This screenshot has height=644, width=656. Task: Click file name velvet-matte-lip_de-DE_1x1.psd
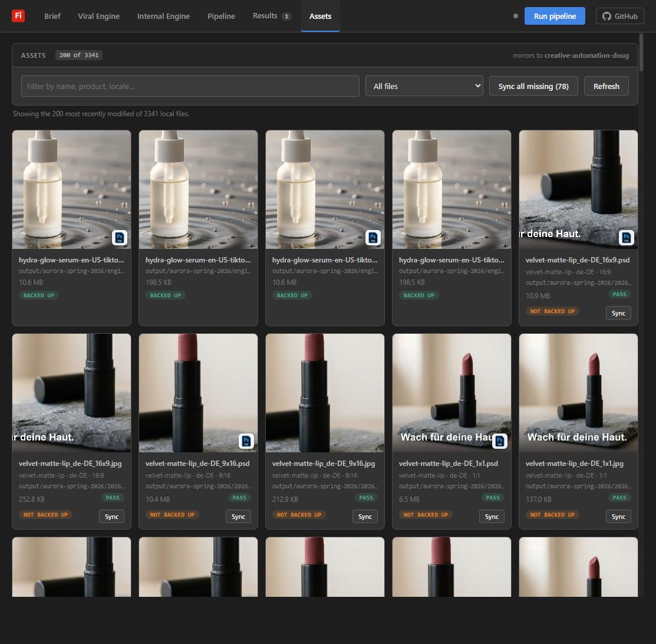tap(449, 464)
